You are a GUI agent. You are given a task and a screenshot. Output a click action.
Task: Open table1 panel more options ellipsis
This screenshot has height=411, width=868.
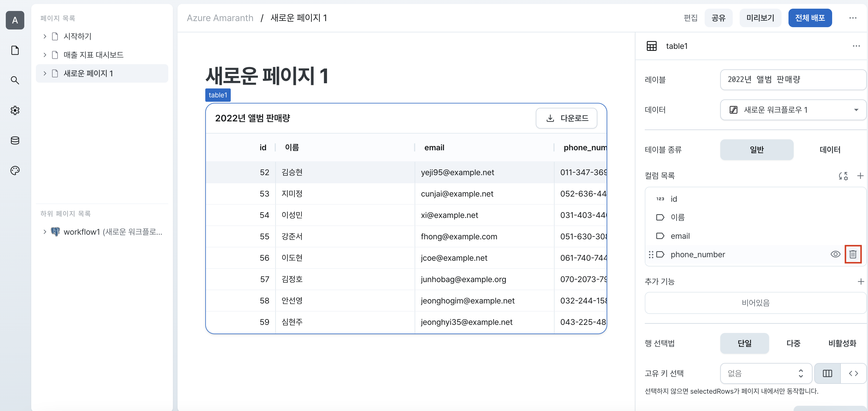[x=856, y=46]
